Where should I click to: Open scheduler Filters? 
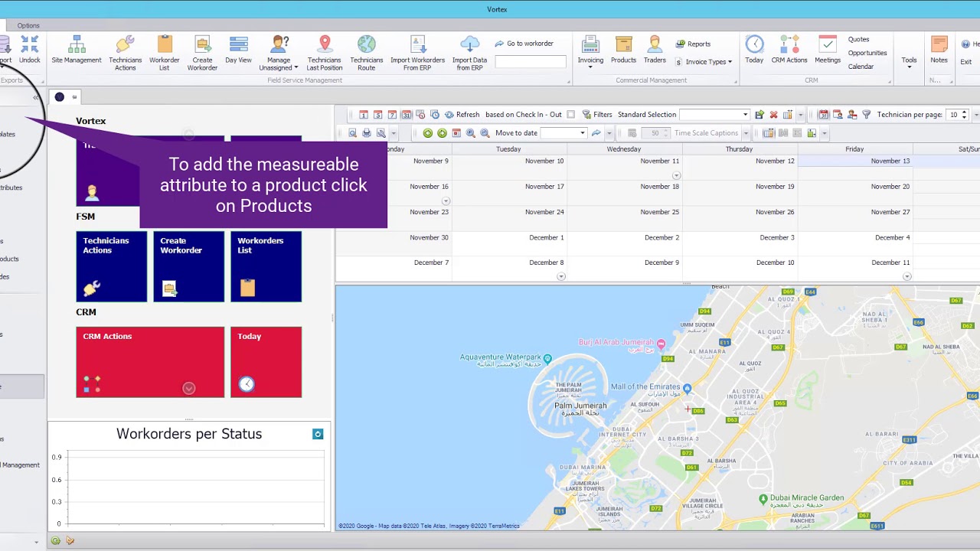point(597,115)
